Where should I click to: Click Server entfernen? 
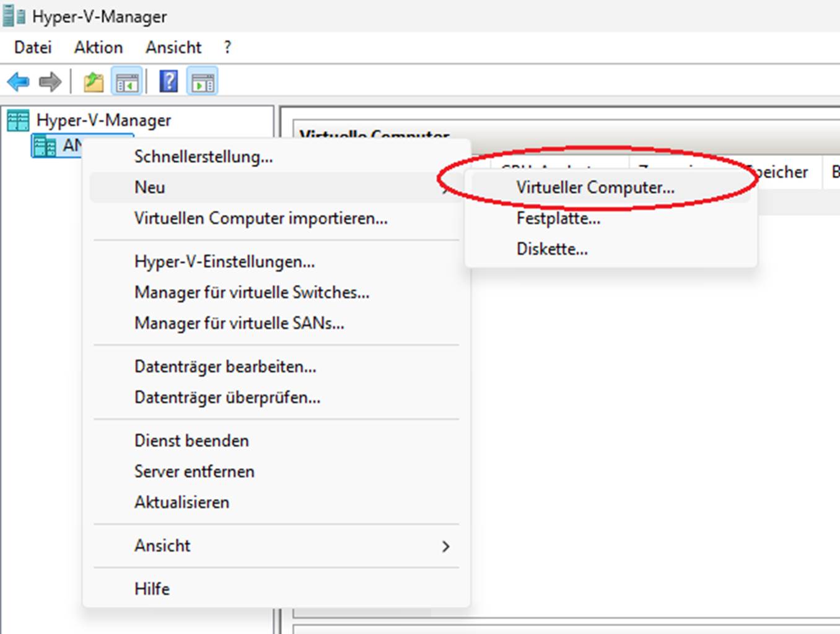pyautogui.click(x=277, y=472)
